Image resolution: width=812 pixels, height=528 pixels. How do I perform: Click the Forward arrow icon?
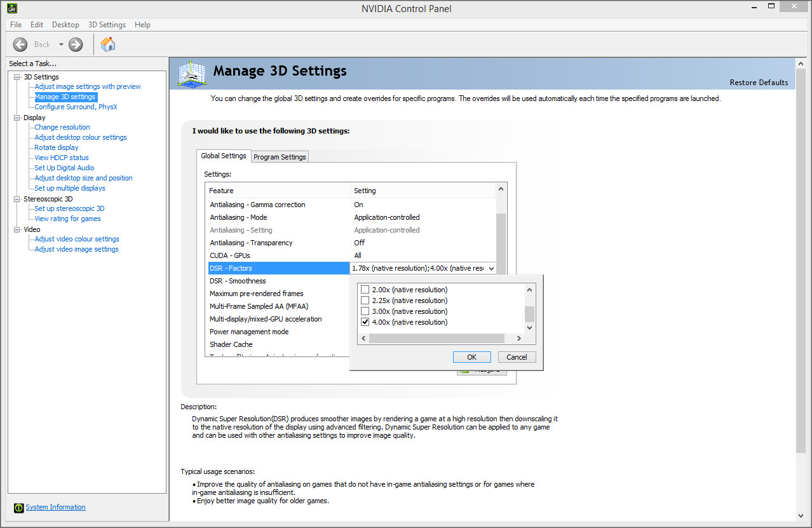(x=76, y=44)
